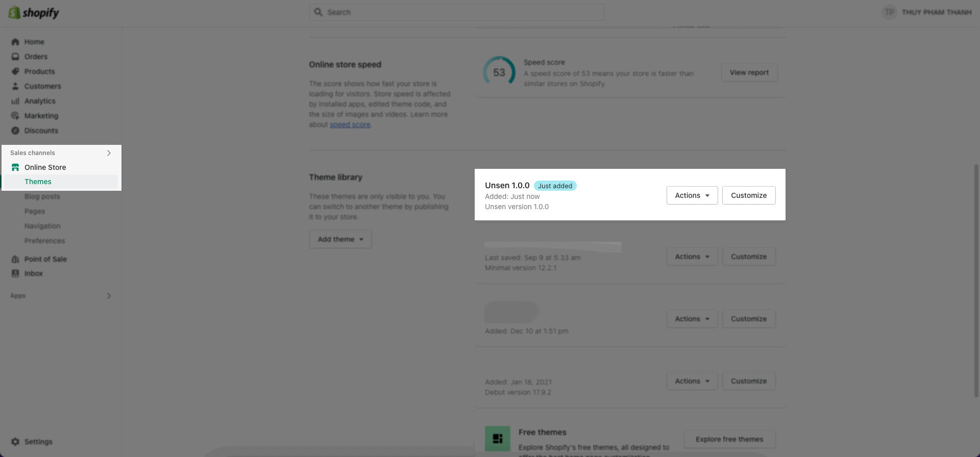
Task: Click the Explore free themes button
Action: [729, 439]
